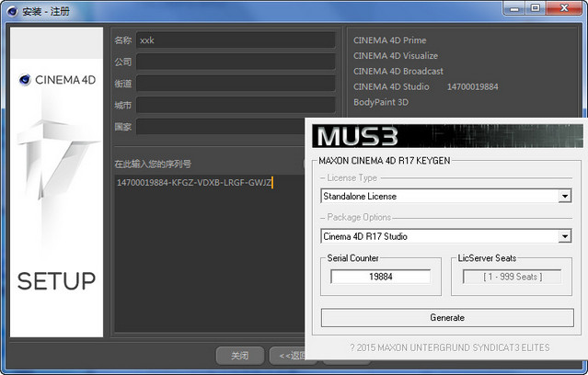Click the CINEMA 4D logo in the sidebar
Image resolution: width=588 pixels, height=375 pixels.
tap(57, 80)
